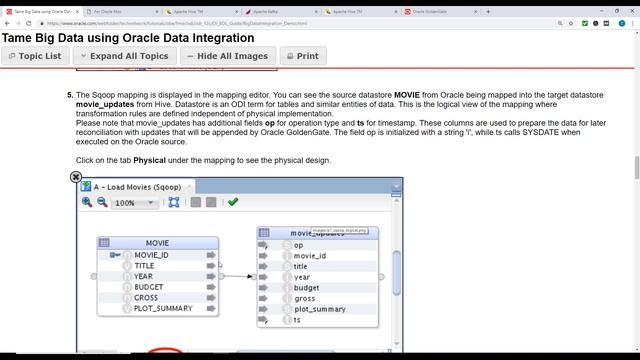640x360 pixels.
Task: Click the browser address bar URL
Action: point(177,24)
